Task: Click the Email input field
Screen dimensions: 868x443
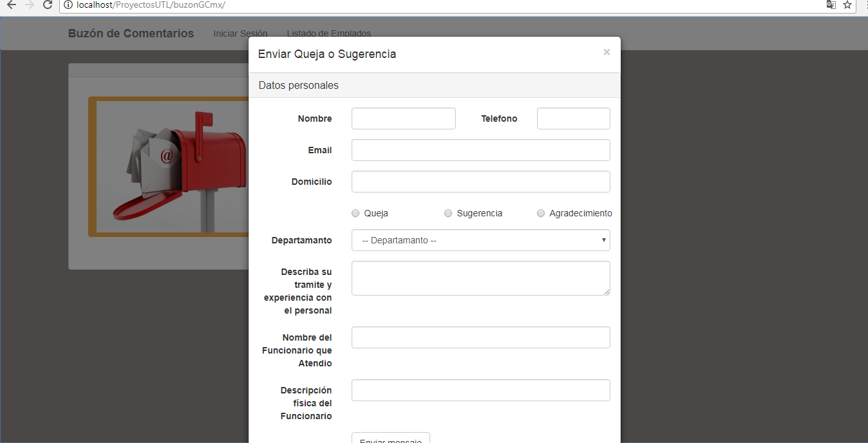Action: coord(480,150)
